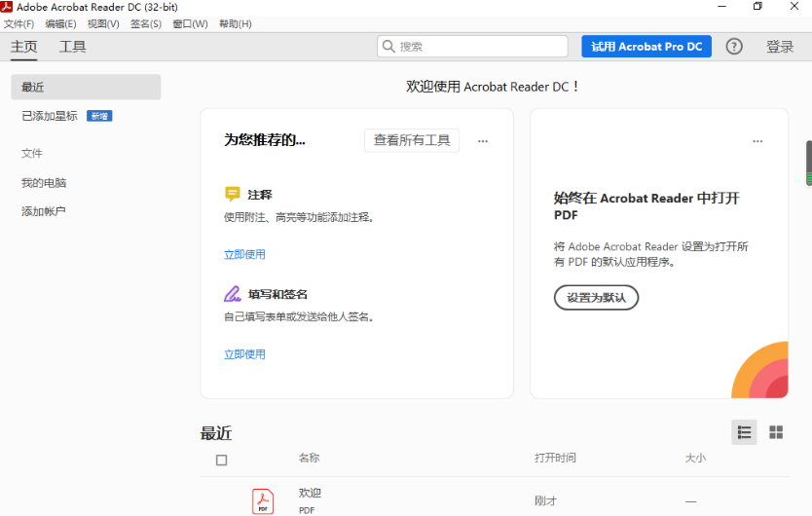Viewport: 812px width, 516px height.
Task: Open the recommended tools card options menu
Action: (x=482, y=141)
